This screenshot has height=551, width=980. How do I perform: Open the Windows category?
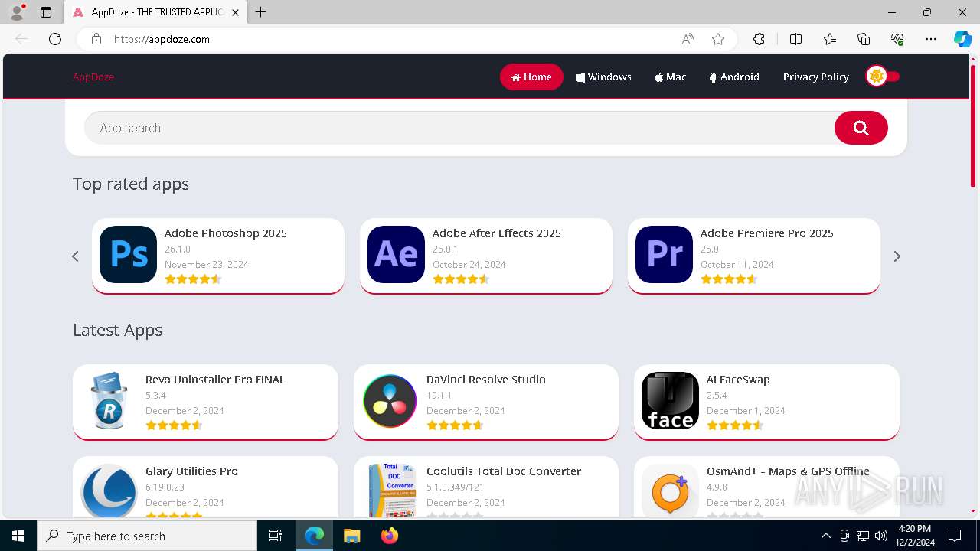click(603, 77)
